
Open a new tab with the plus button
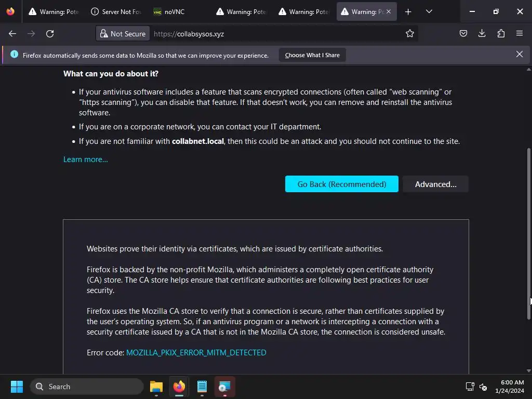(x=408, y=11)
